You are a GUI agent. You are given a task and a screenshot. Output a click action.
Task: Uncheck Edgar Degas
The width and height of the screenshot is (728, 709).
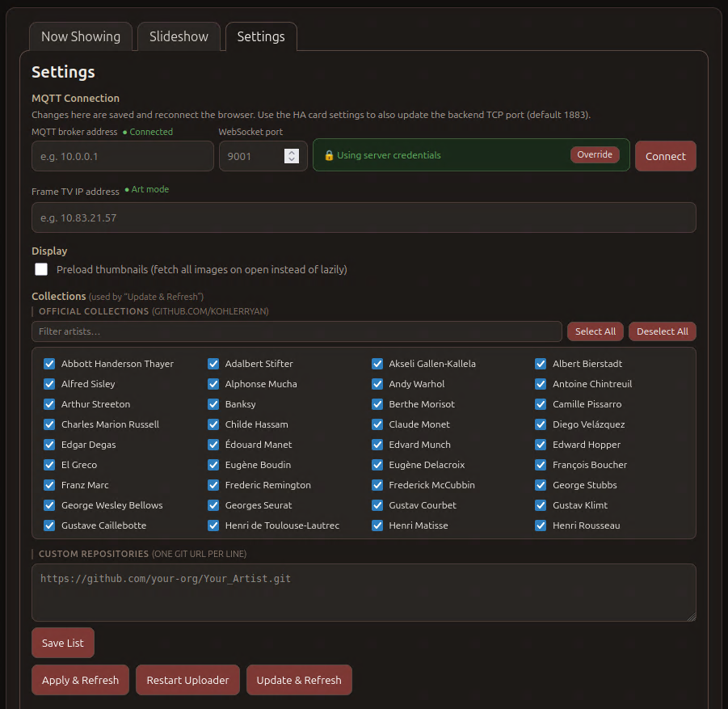49,445
